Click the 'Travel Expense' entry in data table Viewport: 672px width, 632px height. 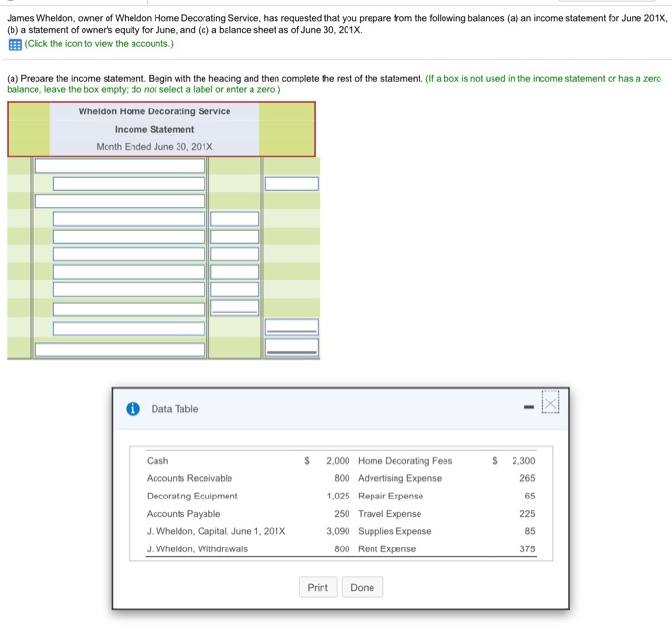coord(390,513)
